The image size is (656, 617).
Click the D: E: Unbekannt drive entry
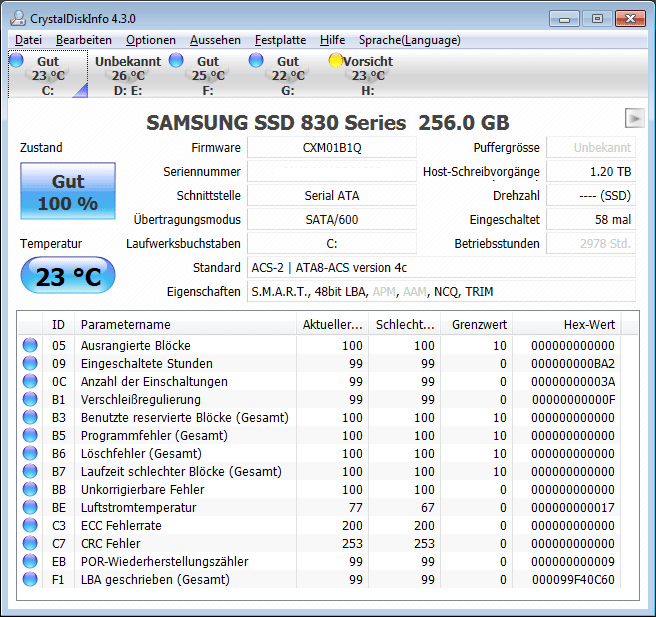pyautogui.click(x=128, y=75)
